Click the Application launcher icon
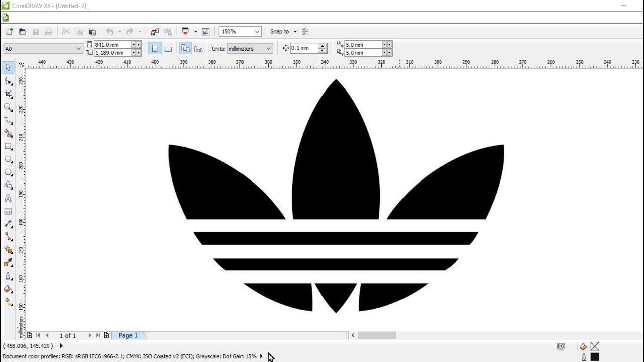Screen dimensions: 644x362 (x=185, y=31)
